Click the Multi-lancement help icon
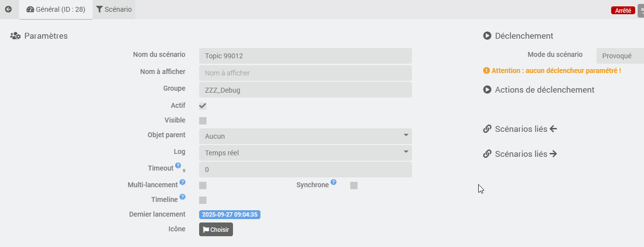This screenshot has height=247, width=644. (x=182, y=182)
